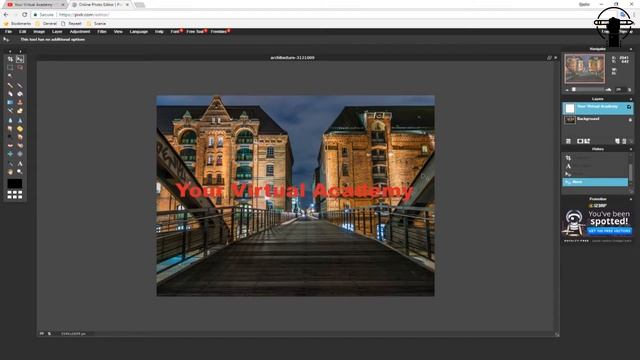Open the Filter menu
This screenshot has height=360, width=640.
point(102,31)
